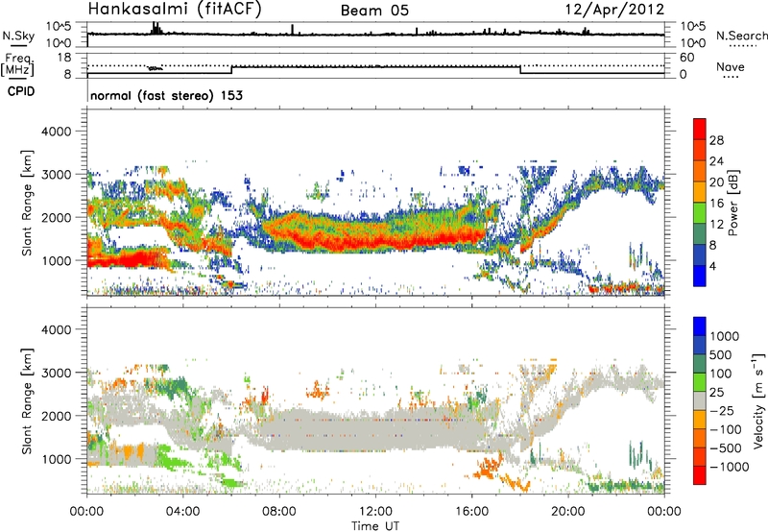Viewport: 768px width, 532px height.
Task: Click the 'Hankasalmi (fitACF)' title text
Action: (x=175, y=10)
